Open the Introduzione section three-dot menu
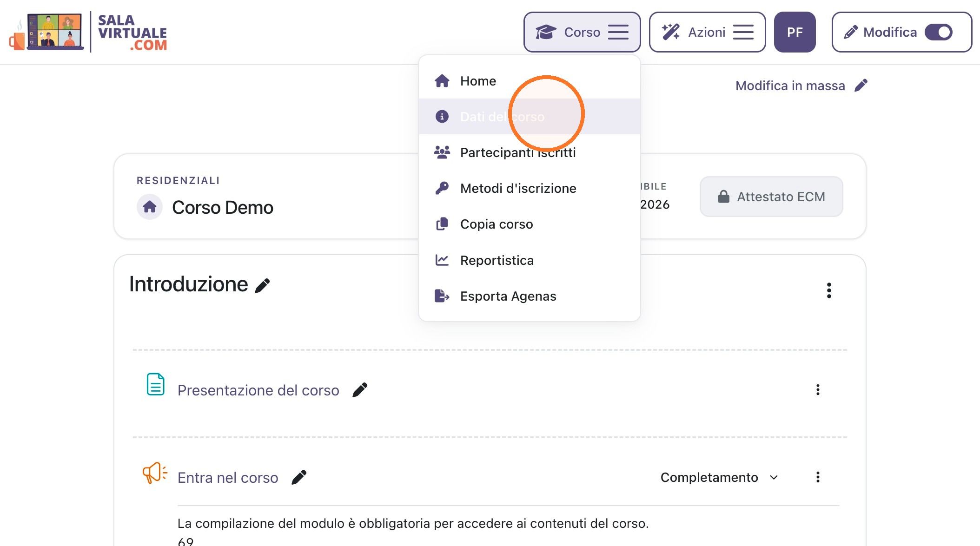 pyautogui.click(x=829, y=290)
